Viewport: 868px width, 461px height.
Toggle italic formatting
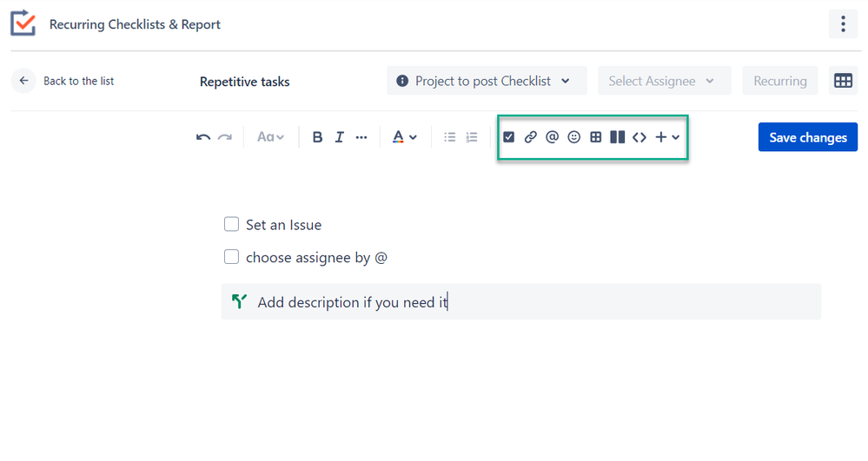(x=340, y=137)
